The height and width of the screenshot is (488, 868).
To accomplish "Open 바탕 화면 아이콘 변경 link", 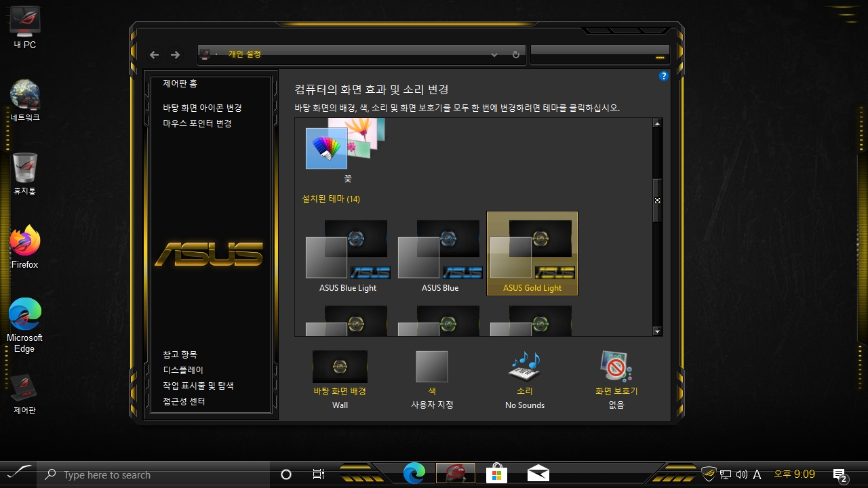I will pyautogui.click(x=202, y=108).
